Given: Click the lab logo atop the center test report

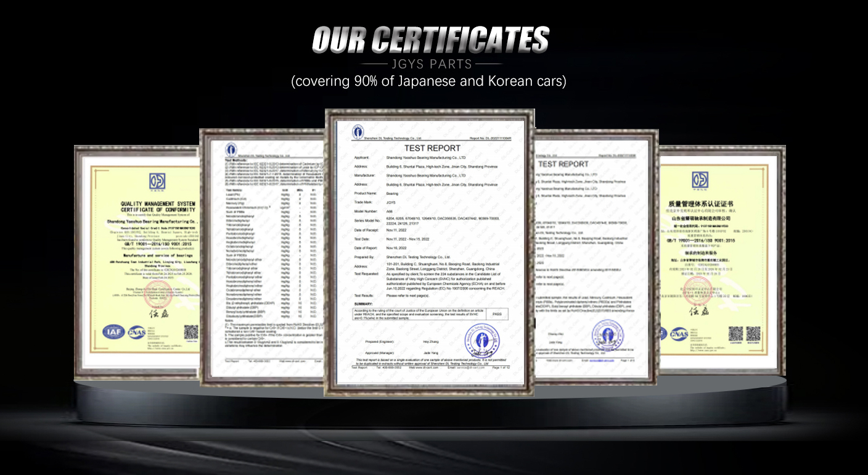Looking at the screenshot, I should point(358,131).
